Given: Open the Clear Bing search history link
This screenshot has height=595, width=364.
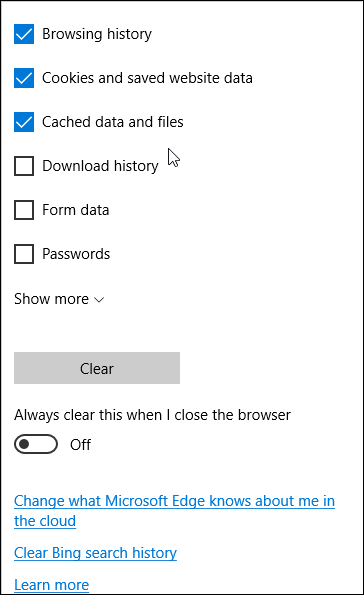Looking at the screenshot, I should click(95, 553).
